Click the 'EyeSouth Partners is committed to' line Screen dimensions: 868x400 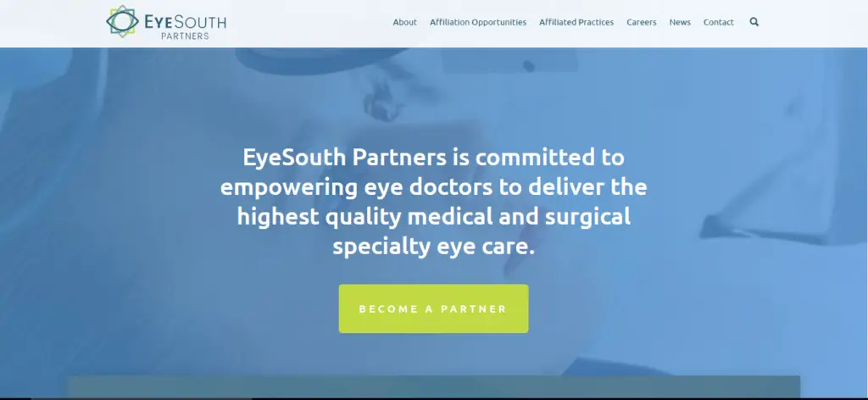(x=433, y=157)
